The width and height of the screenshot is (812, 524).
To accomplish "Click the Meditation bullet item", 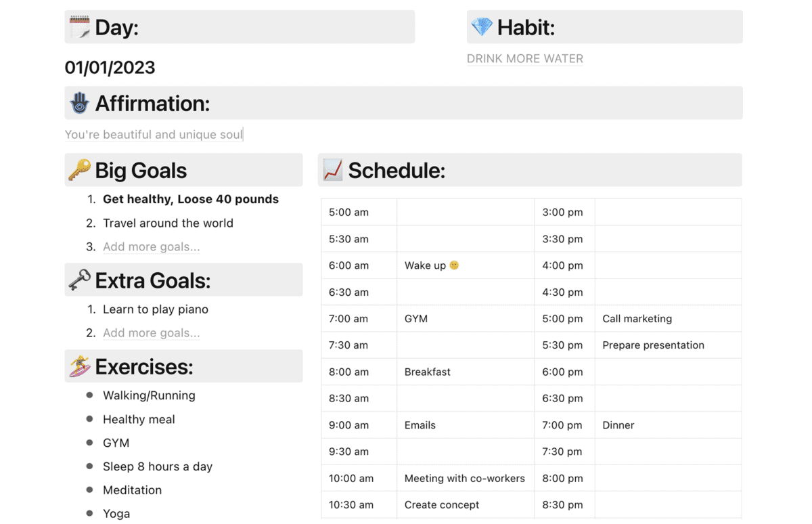I will (x=133, y=490).
